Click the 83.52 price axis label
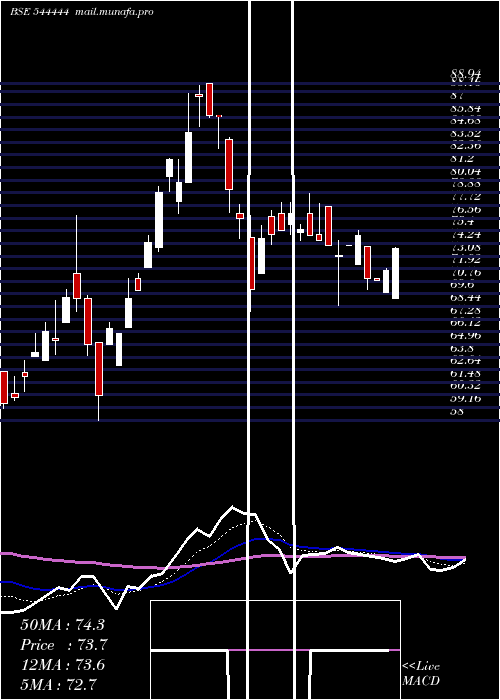The width and height of the screenshot is (500, 700). point(465,134)
